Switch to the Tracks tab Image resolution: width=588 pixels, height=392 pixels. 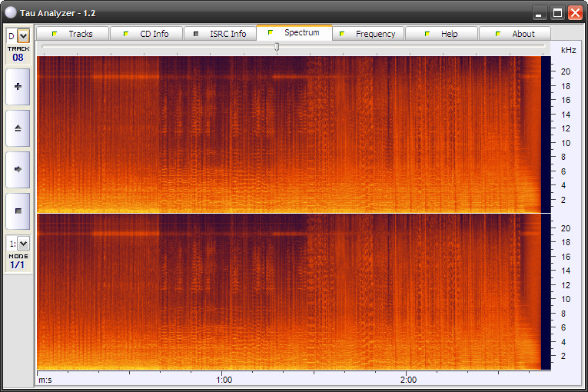point(72,34)
